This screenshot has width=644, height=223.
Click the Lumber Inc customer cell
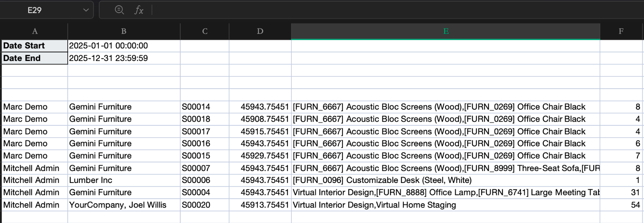click(124, 180)
